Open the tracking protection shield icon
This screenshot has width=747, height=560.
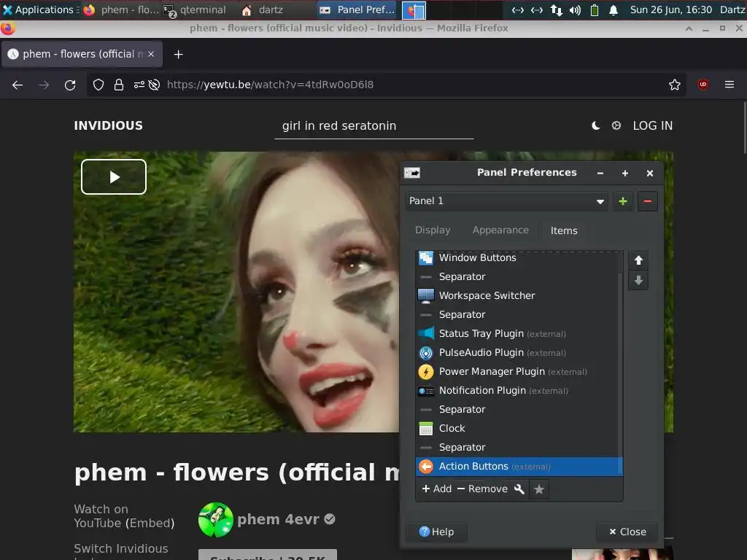[x=98, y=85]
